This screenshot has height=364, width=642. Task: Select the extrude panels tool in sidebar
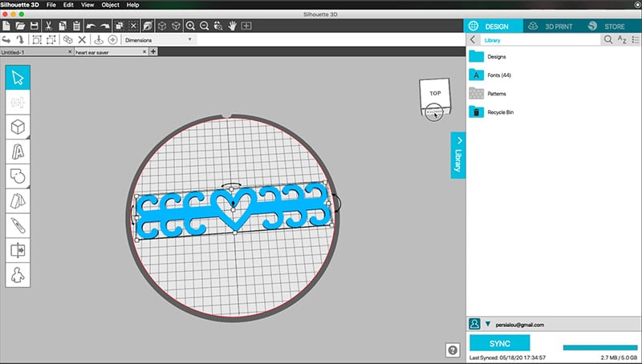18,200
